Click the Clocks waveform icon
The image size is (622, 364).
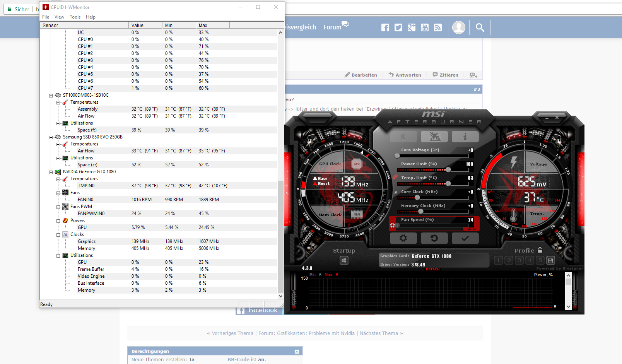pos(65,234)
